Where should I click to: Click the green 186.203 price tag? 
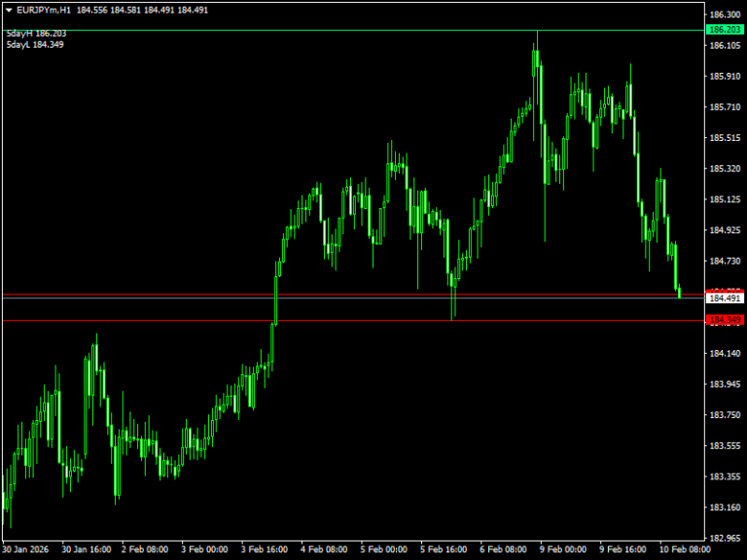[725, 30]
